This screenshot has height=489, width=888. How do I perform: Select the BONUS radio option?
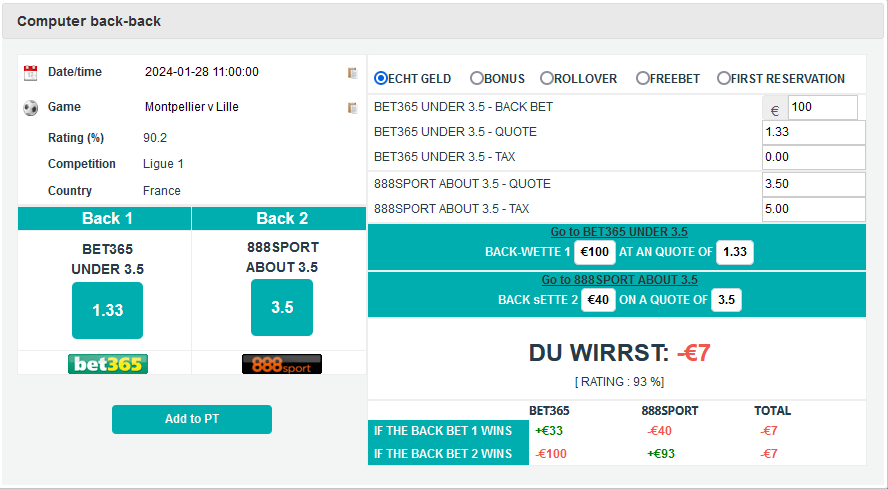(x=477, y=78)
